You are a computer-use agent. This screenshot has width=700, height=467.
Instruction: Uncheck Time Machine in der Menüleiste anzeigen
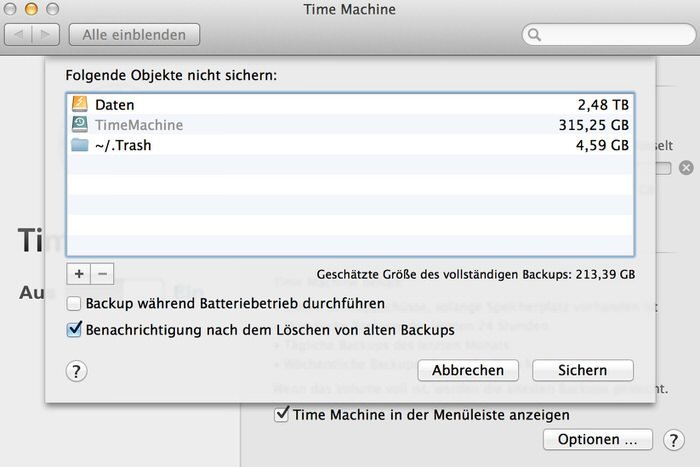(281, 414)
